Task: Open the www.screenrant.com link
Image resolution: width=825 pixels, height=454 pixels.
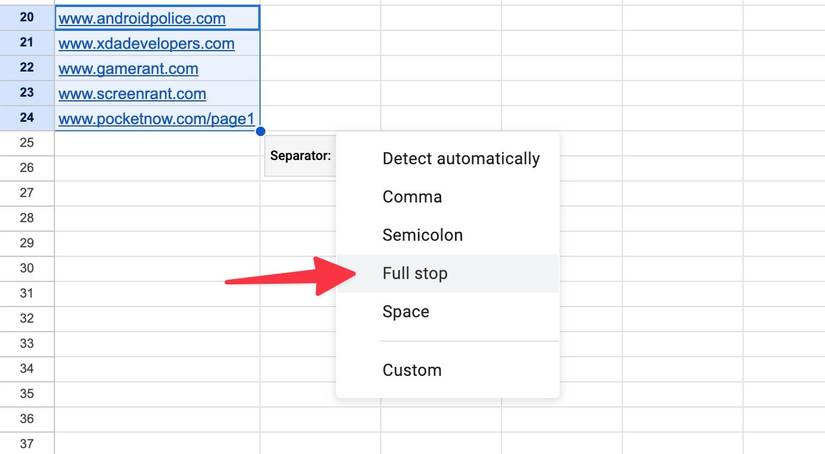Action: click(132, 94)
